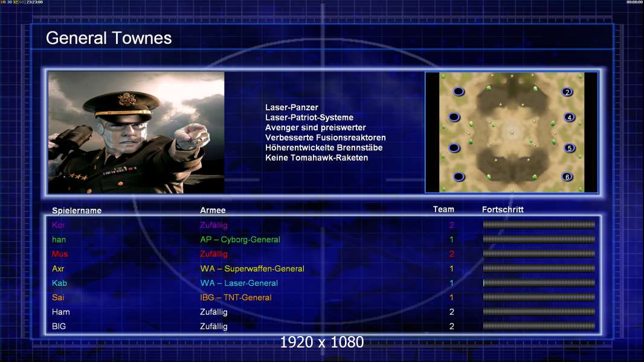Click the 00:00:00 timer readout
This screenshot has height=362, width=644.
pyautogui.click(x=634, y=2)
